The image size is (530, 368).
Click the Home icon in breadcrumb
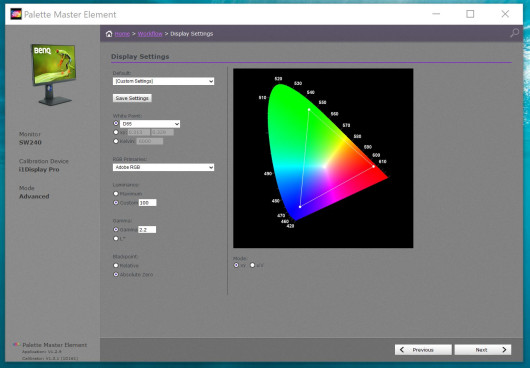click(x=109, y=34)
